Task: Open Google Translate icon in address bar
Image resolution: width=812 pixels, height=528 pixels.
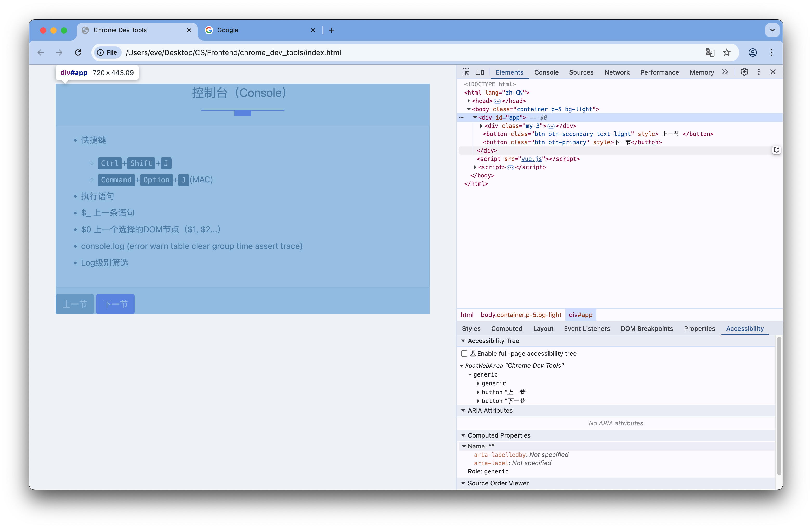Action: point(710,52)
